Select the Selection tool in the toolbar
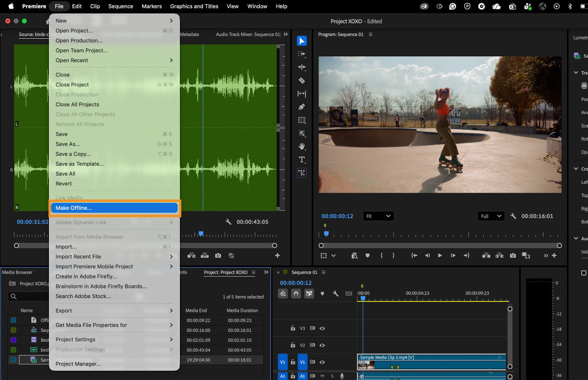 301,41
